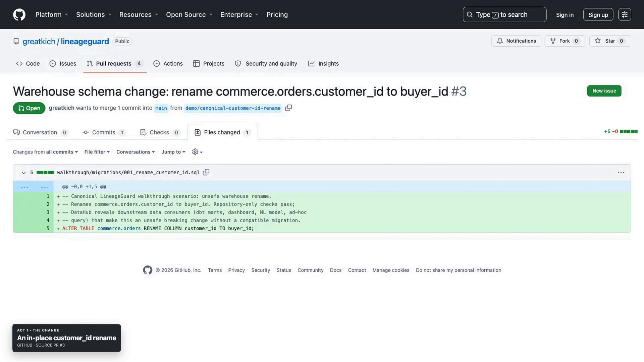Click the New issue button
Viewport: 644px width, 362px height.
604,91
